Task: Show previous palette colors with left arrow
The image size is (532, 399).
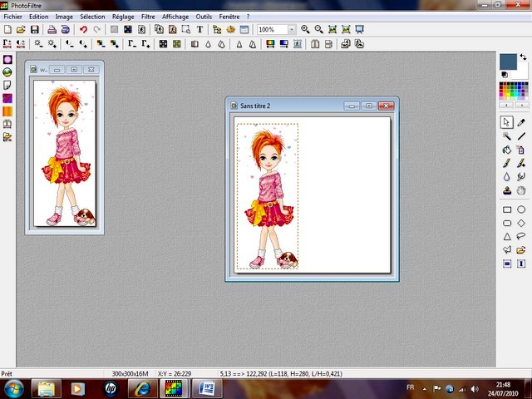Action: (506, 106)
